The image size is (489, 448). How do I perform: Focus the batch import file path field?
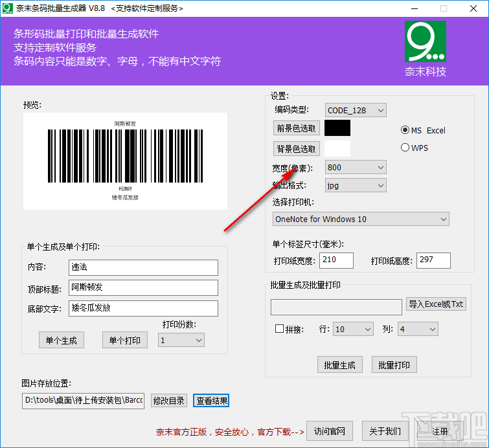pos(336,307)
